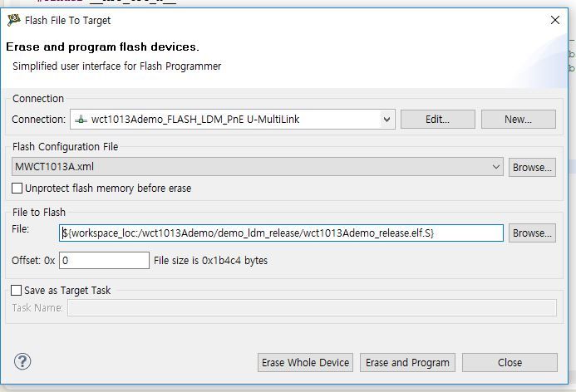Expand the Connection dropdown arrow
This screenshot has width=576, height=392.
(x=386, y=120)
